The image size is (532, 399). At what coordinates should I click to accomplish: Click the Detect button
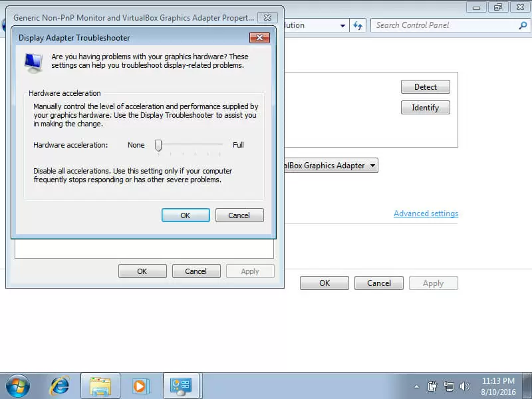click(x=426, y=87)
